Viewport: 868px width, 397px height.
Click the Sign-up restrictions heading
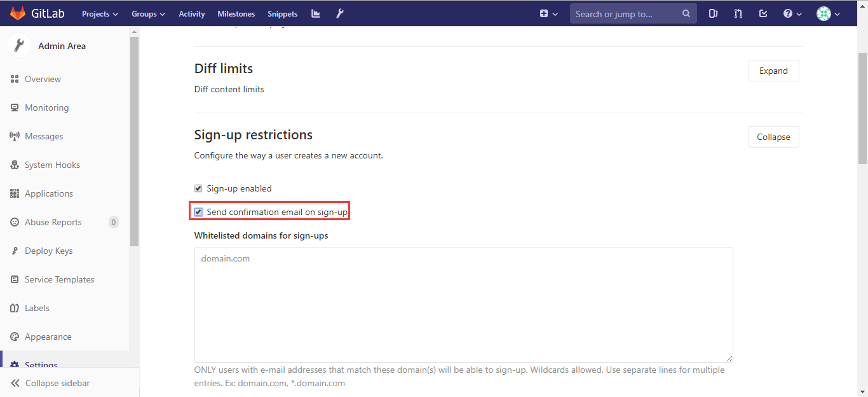tap(254, 135)
